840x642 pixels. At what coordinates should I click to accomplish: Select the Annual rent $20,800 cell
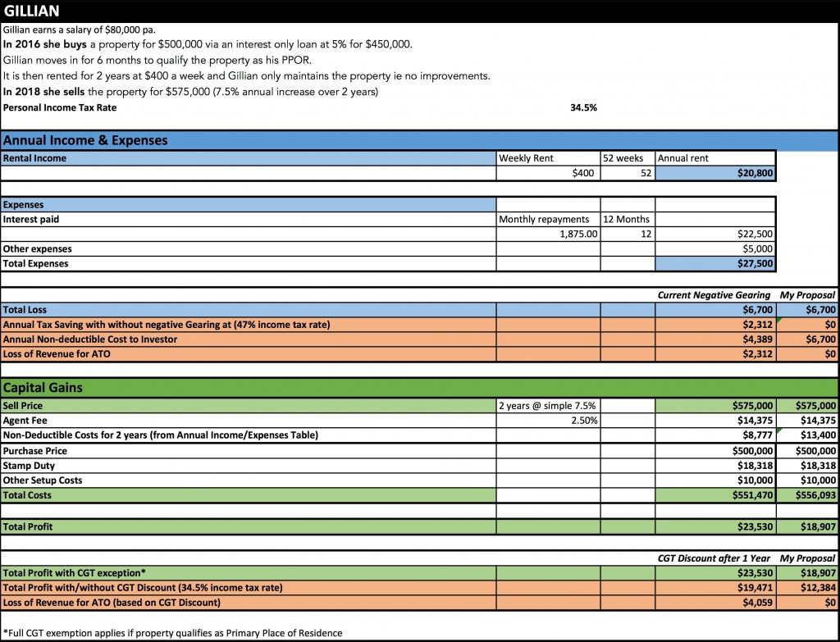[x=715, y=173]
